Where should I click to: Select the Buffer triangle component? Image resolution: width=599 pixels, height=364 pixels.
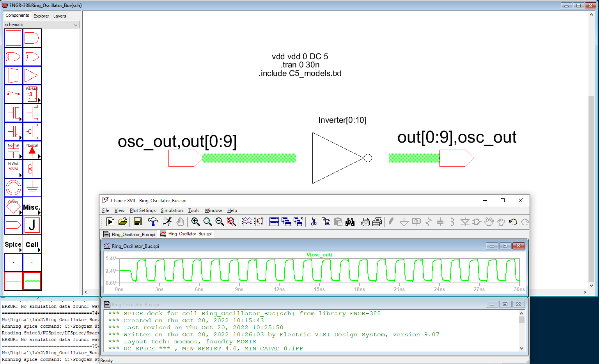pos(32,76)
